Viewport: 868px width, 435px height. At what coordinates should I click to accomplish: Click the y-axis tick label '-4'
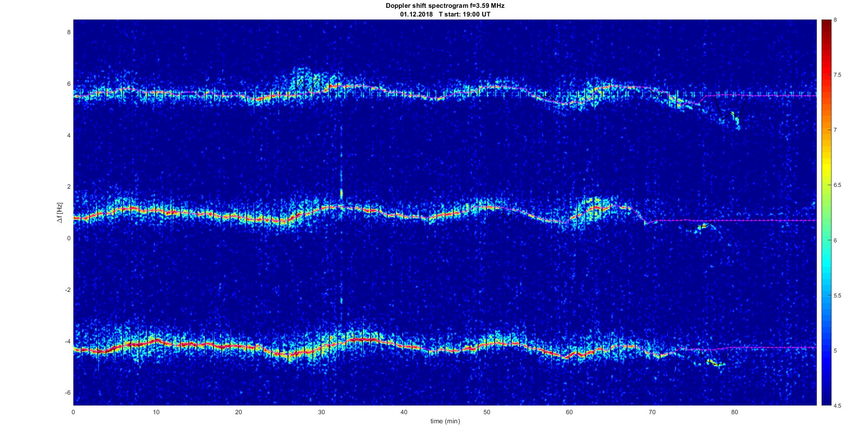pyautogui.click(x=67, y=341)
